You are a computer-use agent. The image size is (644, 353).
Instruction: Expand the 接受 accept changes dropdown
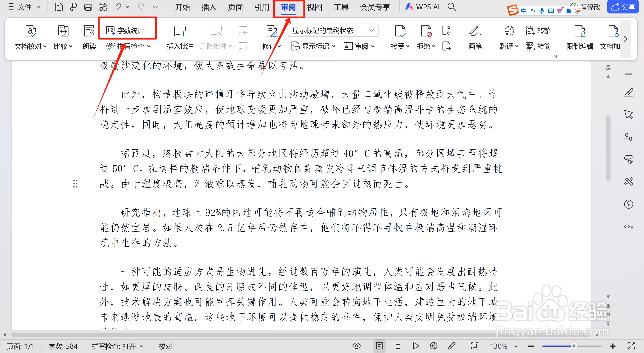coord(408,46)
